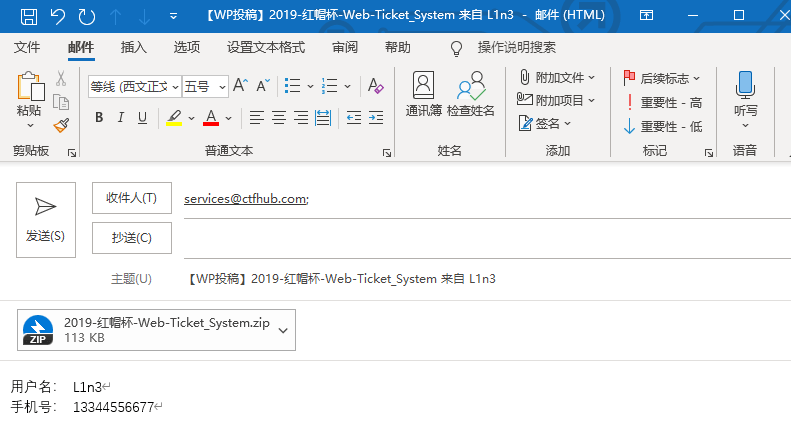
Task: Open the Address Book (通讯簿)
Action: tap(424, 95)
